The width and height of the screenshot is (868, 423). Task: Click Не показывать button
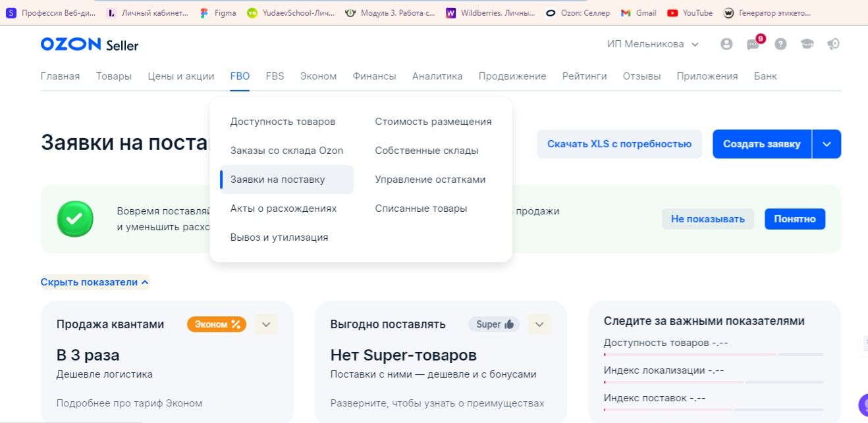click(708, 219)
